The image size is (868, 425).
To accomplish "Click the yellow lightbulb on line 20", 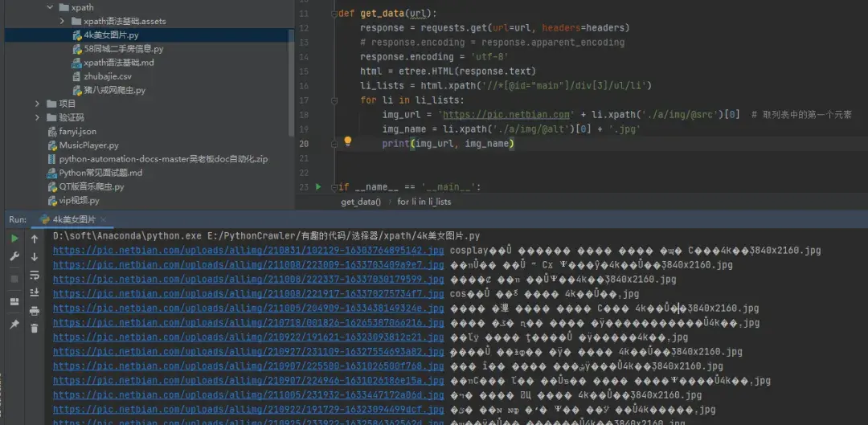I will point(348,141).
